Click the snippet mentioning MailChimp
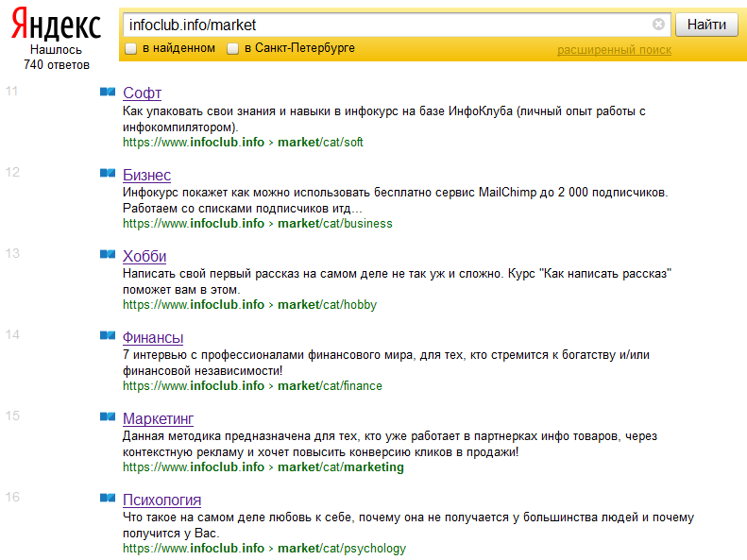This screenshot has width=747, height=560. pyautogui.click(x=396, y=200)
